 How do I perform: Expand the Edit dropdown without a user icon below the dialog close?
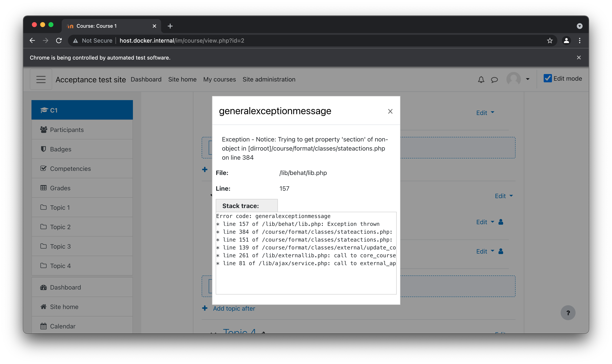(x=504, y=196)
